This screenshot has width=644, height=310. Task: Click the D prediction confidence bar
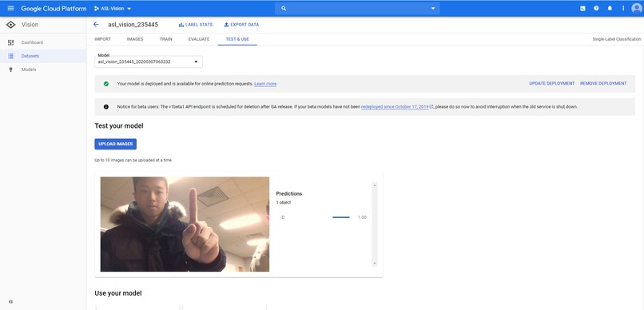(341, 217)
